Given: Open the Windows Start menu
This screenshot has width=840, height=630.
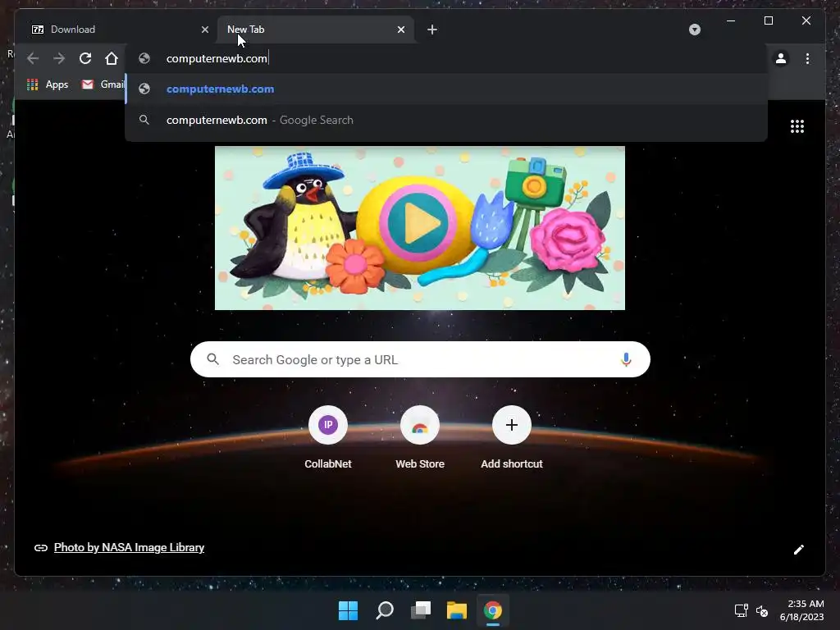Looking at the screenshot, I should [x=348, y=610].
